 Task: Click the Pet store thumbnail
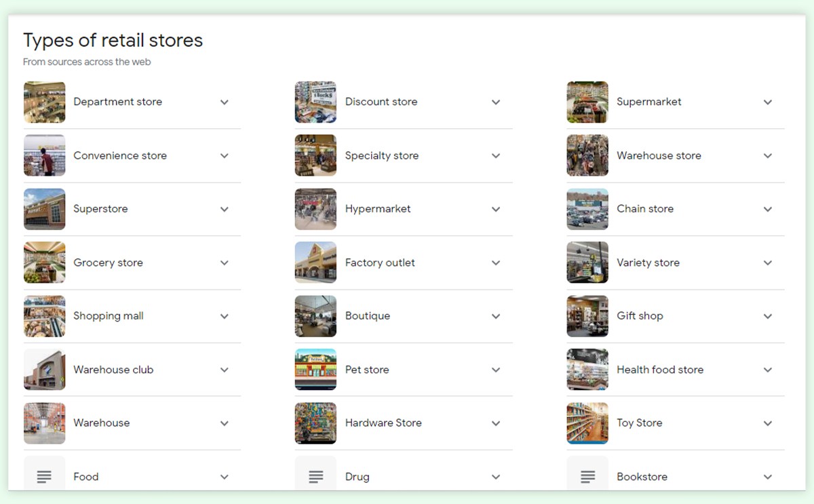click(315, 370)
